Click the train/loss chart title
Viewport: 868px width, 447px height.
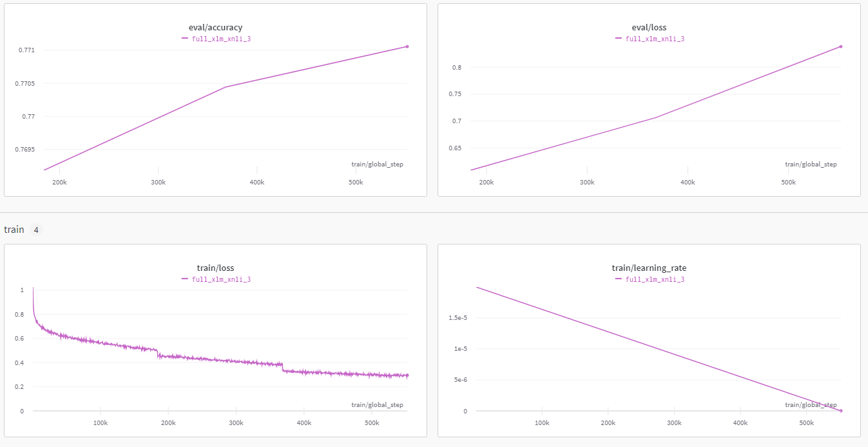click(x=215, y=268)
